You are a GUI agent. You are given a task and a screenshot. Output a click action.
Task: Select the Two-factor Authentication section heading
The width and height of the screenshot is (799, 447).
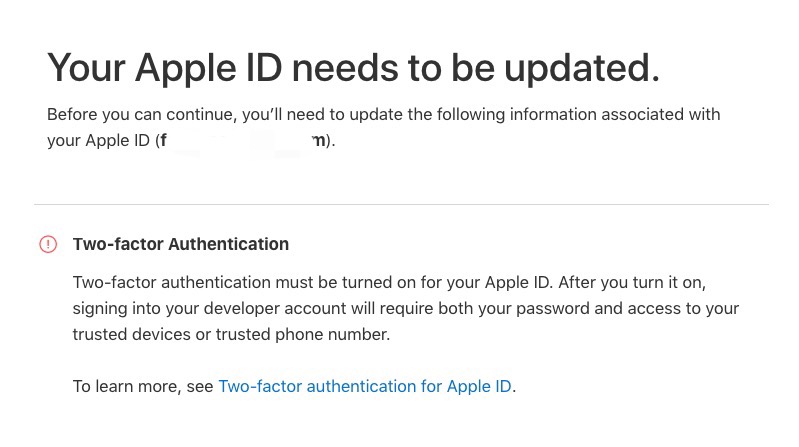[181, 244]
